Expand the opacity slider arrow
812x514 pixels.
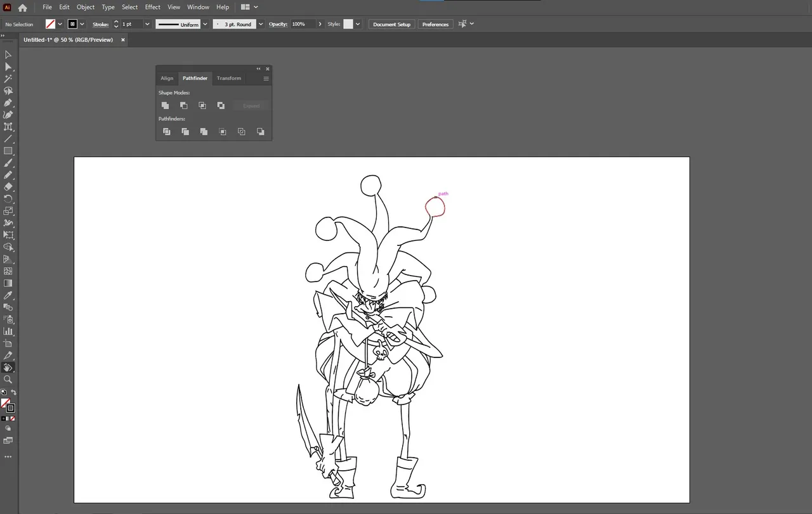[320, 24]
